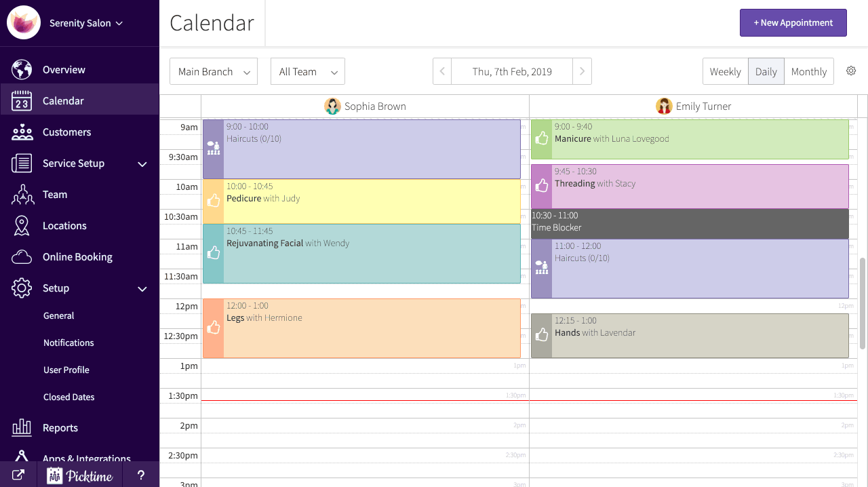Open the Main Branch location dropdown
The image size is (868, 487).
click(213, 71)
